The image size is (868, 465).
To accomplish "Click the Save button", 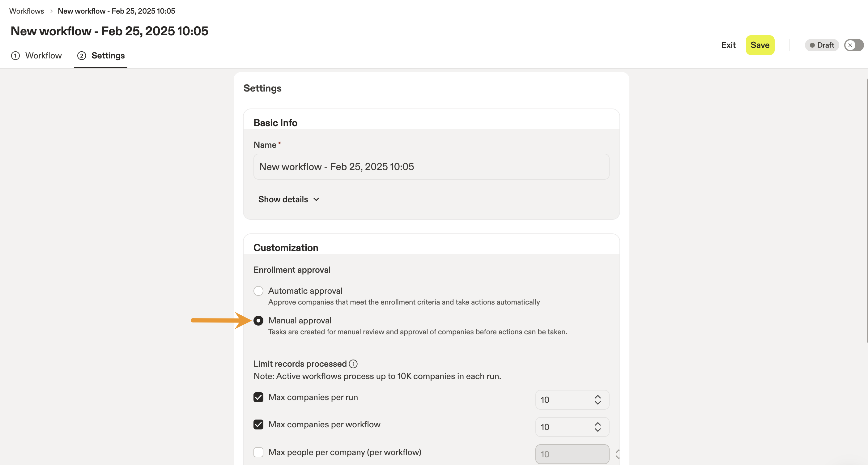I will 760,45.
